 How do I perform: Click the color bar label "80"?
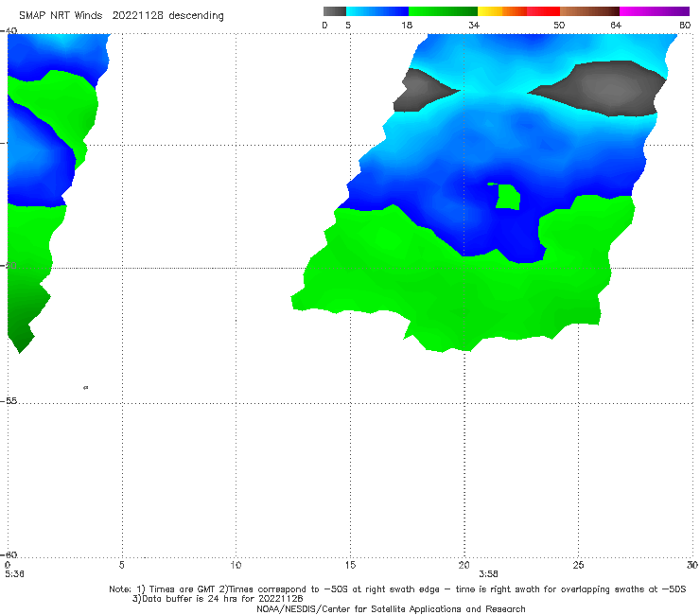tap(685, 25)
